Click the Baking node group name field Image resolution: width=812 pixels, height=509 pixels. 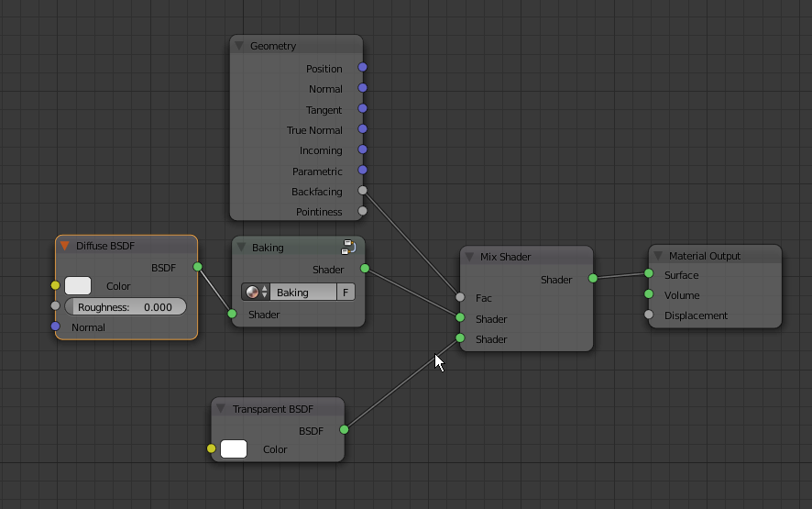tap(303, 292)
